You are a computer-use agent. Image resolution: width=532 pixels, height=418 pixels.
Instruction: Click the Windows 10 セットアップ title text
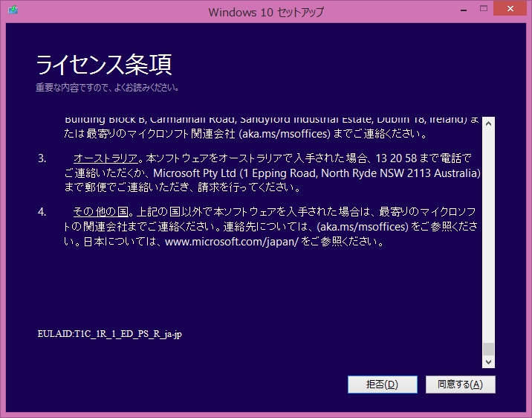click(266, 12)
